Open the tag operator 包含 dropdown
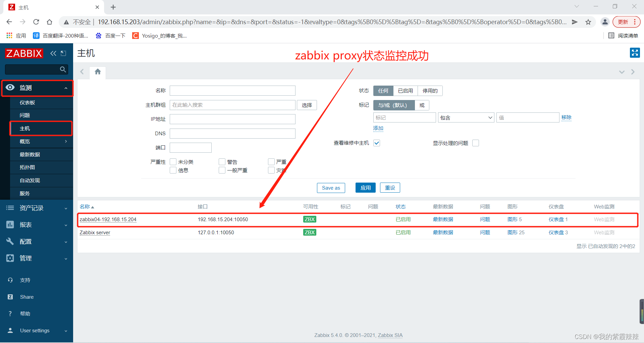Screen dimensions: 644x343 (466, 117)
